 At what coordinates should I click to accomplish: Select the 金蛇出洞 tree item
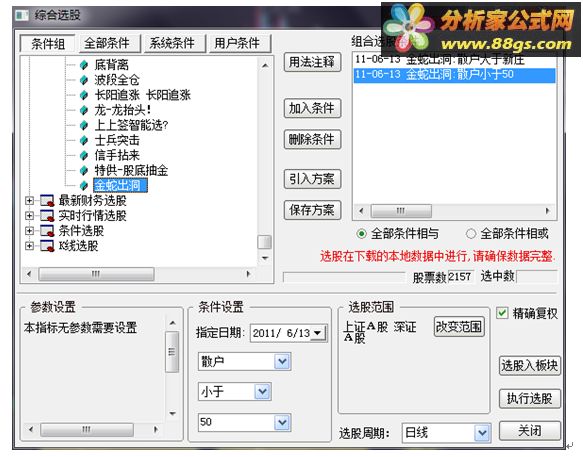pyautogui.click(x=120, y=185)
